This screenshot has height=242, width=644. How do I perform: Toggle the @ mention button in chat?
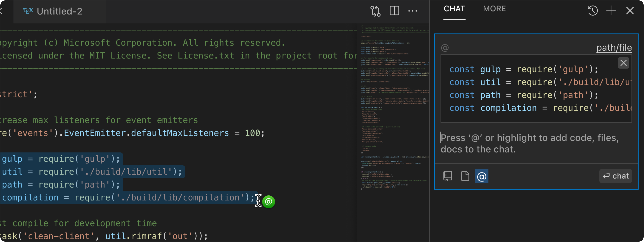click(482, 176)
